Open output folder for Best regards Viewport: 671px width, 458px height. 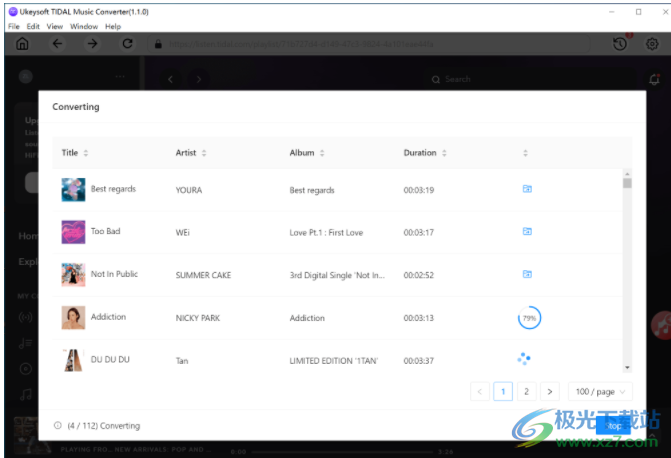[x=527, y=189]
